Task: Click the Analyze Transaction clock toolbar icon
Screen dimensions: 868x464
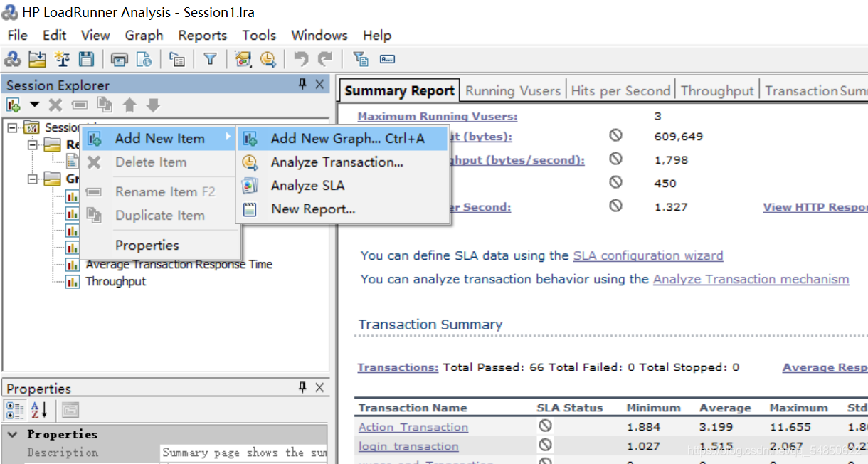Action: pyautogui.click(x=268, y=59)
